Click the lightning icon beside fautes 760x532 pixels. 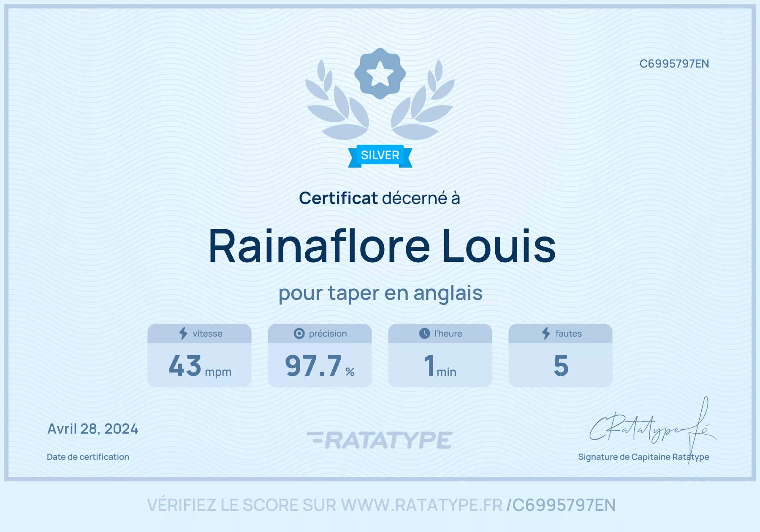tap(546, 334)
